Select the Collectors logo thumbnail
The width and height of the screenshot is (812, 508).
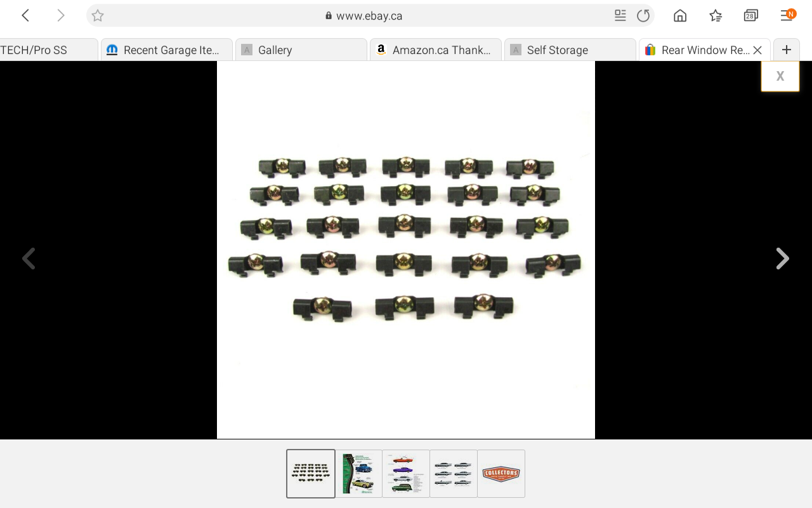tap(501, 474)
